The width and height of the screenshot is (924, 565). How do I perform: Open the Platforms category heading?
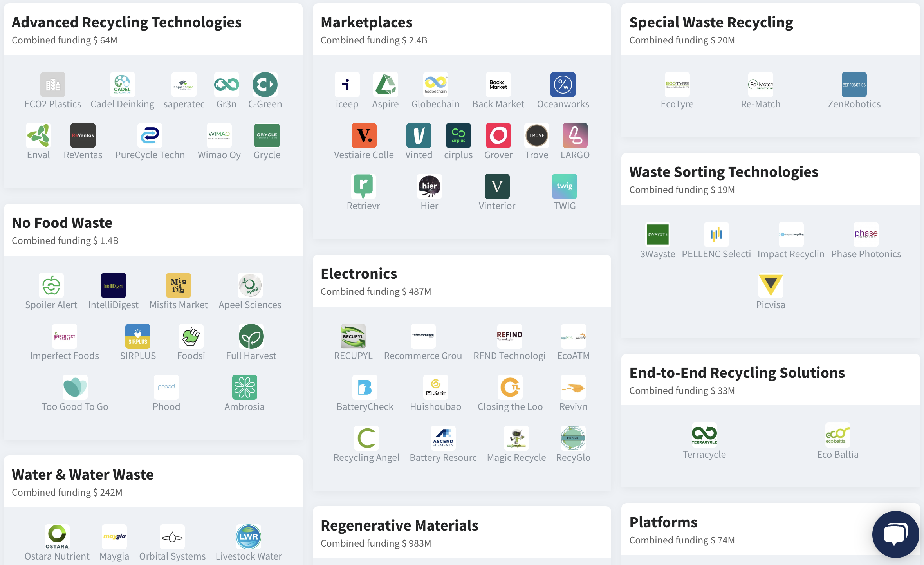pos(664,522)
